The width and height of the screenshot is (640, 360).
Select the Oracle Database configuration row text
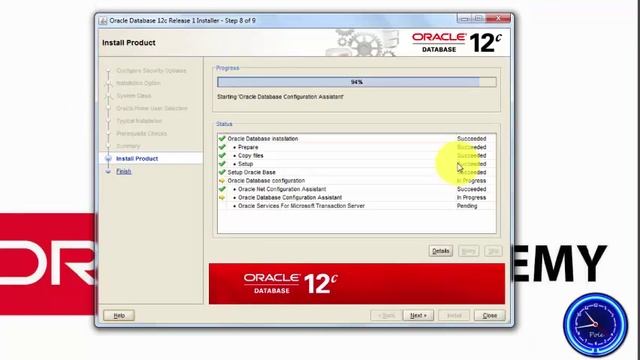click(x=266, y=180)
